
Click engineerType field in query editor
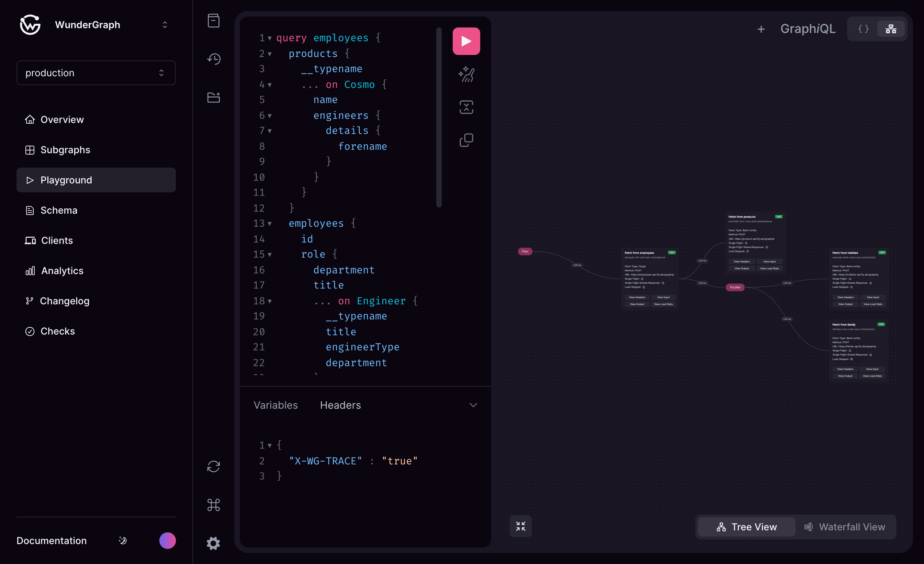coord(362,347)
